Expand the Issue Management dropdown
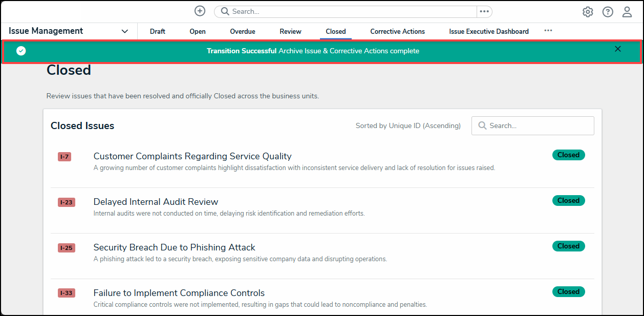This screenshot has height=316, width=644. tap(125, 31)
